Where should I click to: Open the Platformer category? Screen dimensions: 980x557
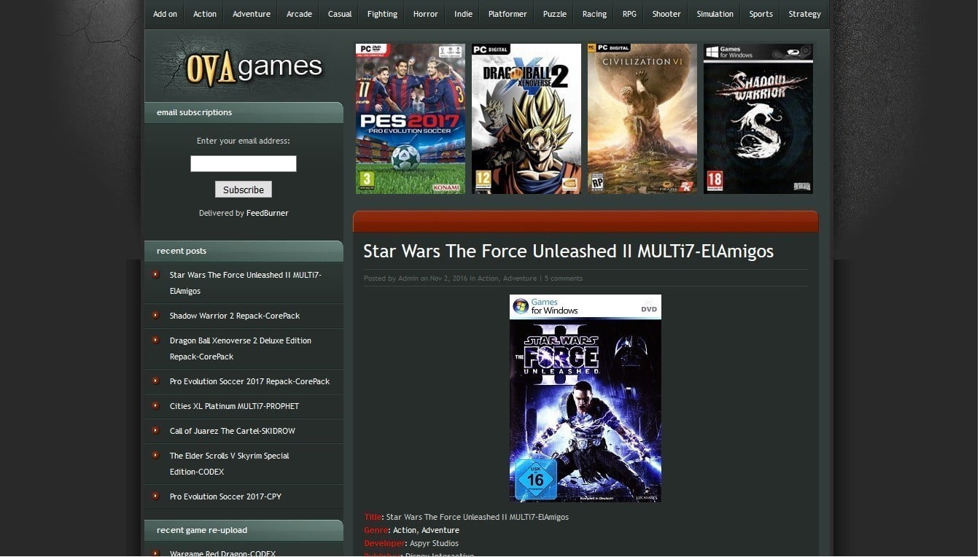click(x=507, y=14)
